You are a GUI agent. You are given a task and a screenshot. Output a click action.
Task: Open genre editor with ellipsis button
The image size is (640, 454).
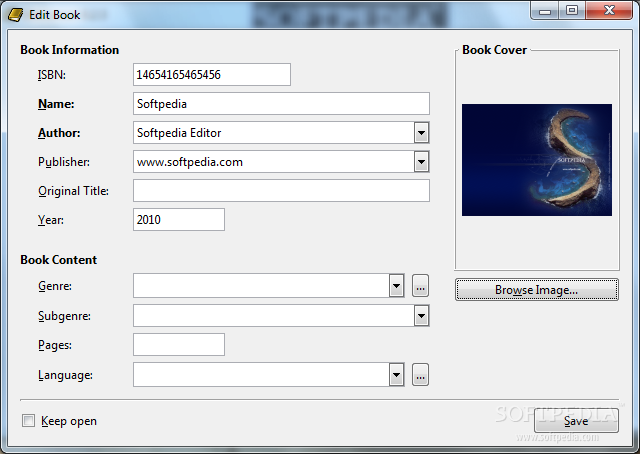[x=420, y=286]
